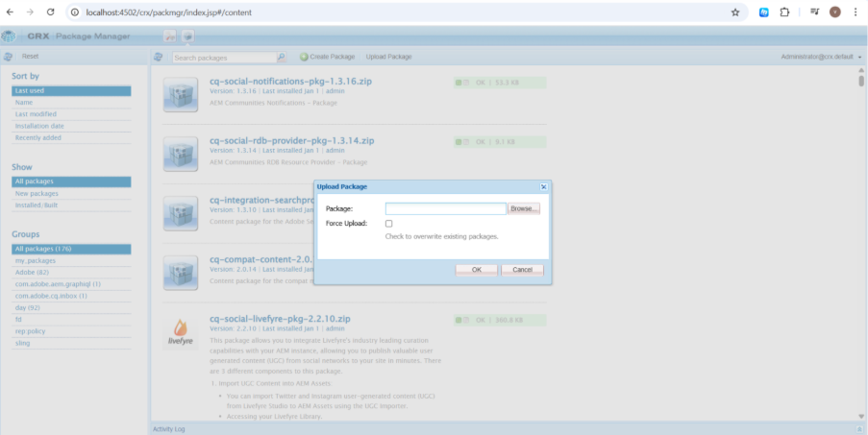Bookmark this page with the star icon
Image resolution: width=868 pixels, height=435 pixels.
coord(735,12)
